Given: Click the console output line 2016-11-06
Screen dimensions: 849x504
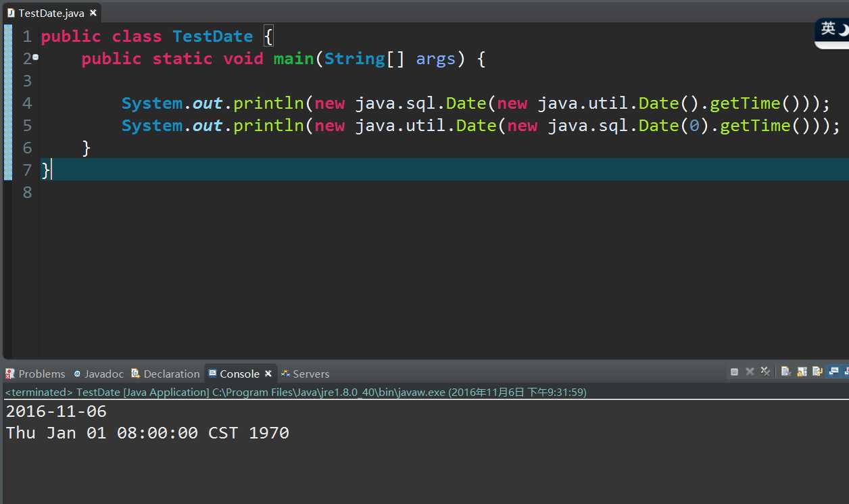Looking at the screenshot, I should 57,411.
